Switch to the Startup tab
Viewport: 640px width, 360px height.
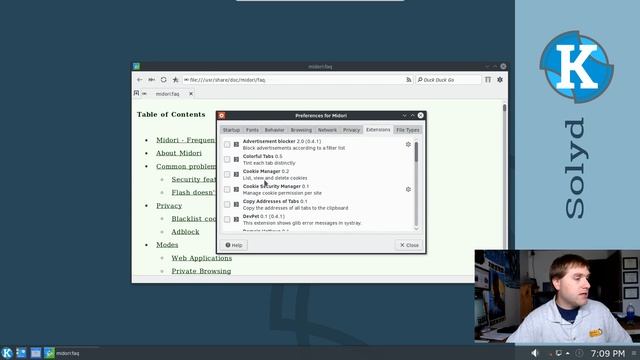(x=231, y=130)
